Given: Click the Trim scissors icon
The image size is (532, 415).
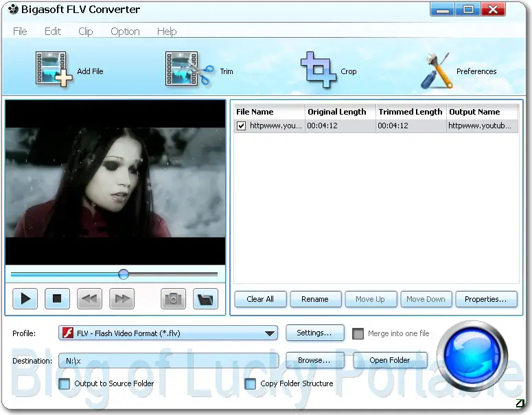Looking at the screenshot, I should 189,69.
